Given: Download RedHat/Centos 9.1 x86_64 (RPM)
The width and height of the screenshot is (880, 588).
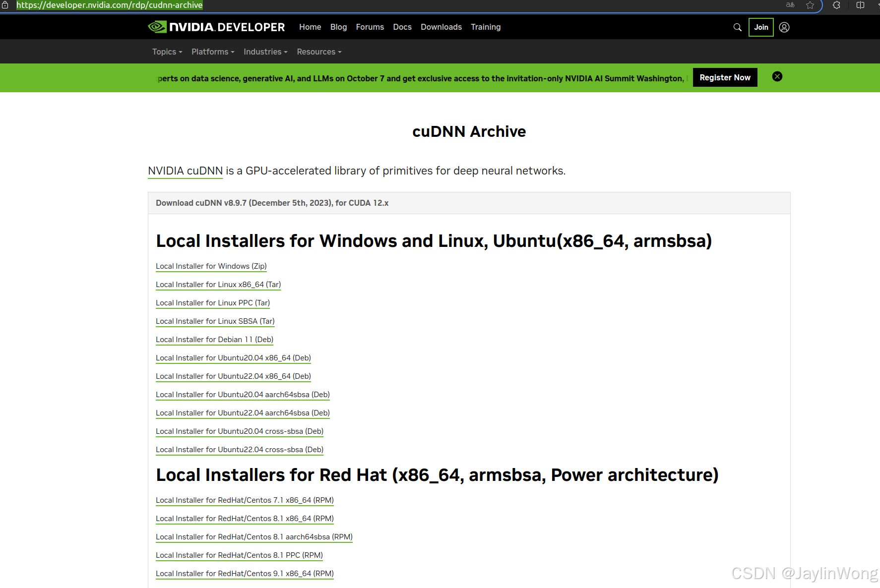Looking at the screenshot, I should coord(245,574).
